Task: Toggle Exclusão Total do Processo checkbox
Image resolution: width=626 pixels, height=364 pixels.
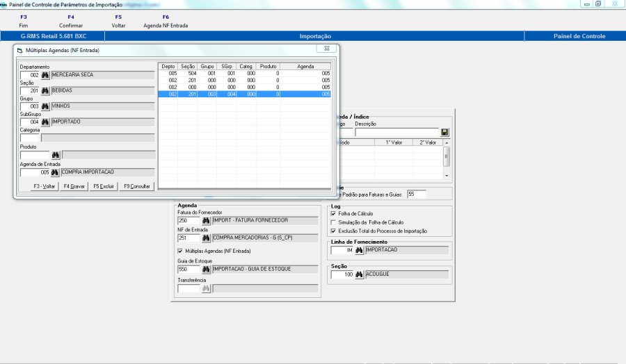Action: pyautogui.click(x=333, y=231)
